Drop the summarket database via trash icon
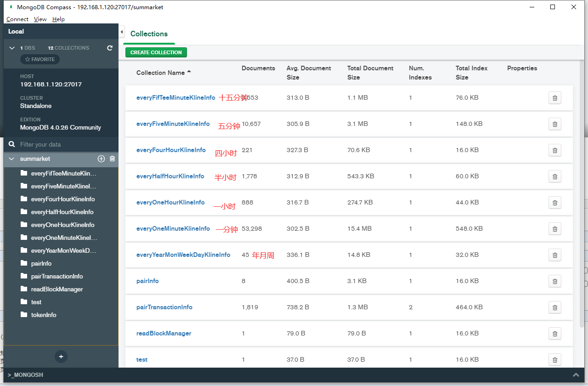Viewport: 588px width, 386px height. [113, 159]
